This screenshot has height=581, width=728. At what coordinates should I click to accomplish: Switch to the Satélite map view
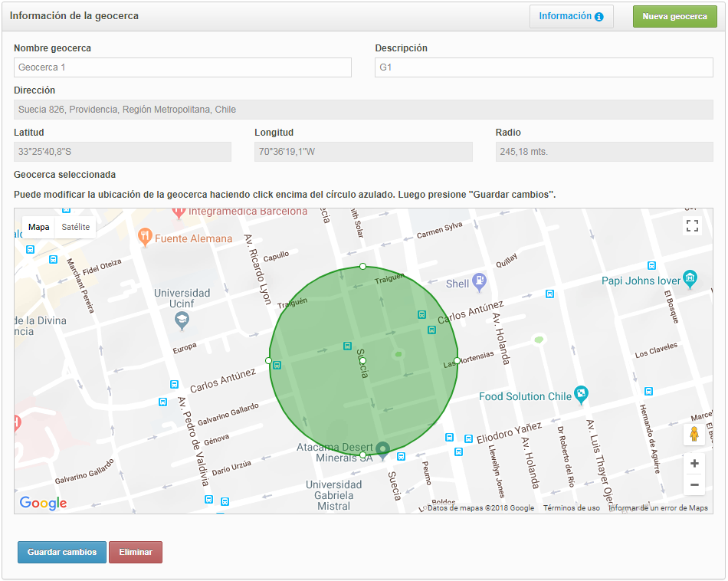pos(76,227)
